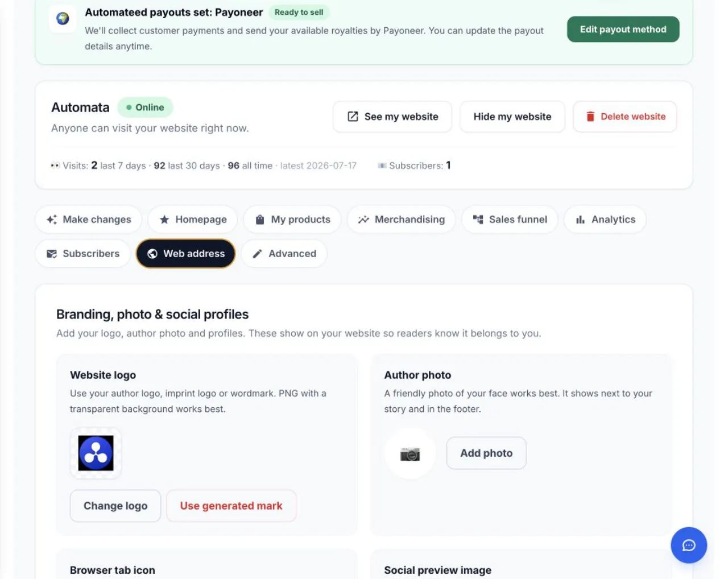Image resolution: width=728 pixels, height=579 pixels.
Task: Click the camera placeholder for Author photo
Action: tap(410, 453)
